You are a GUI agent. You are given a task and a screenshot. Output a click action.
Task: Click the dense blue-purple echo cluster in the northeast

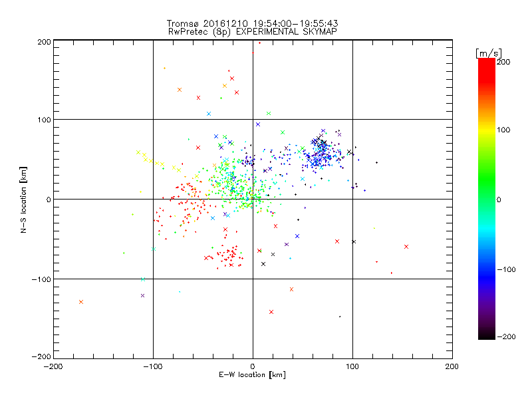pyautogui.click(x=321, y=153)
